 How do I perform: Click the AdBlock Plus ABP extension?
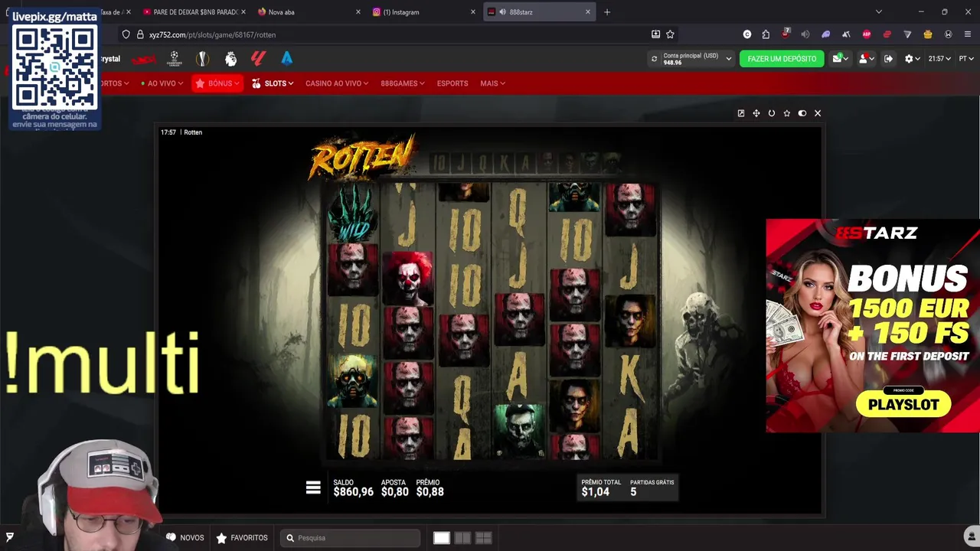tap(867, 34)
